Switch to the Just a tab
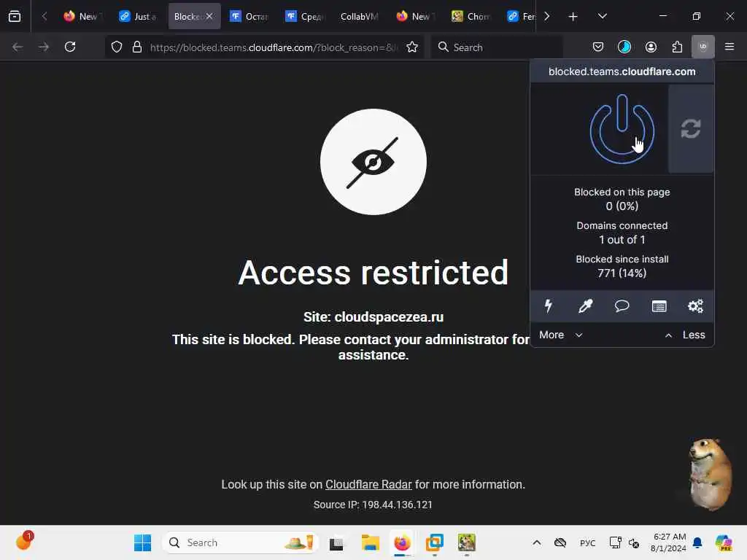 point(138,16)
